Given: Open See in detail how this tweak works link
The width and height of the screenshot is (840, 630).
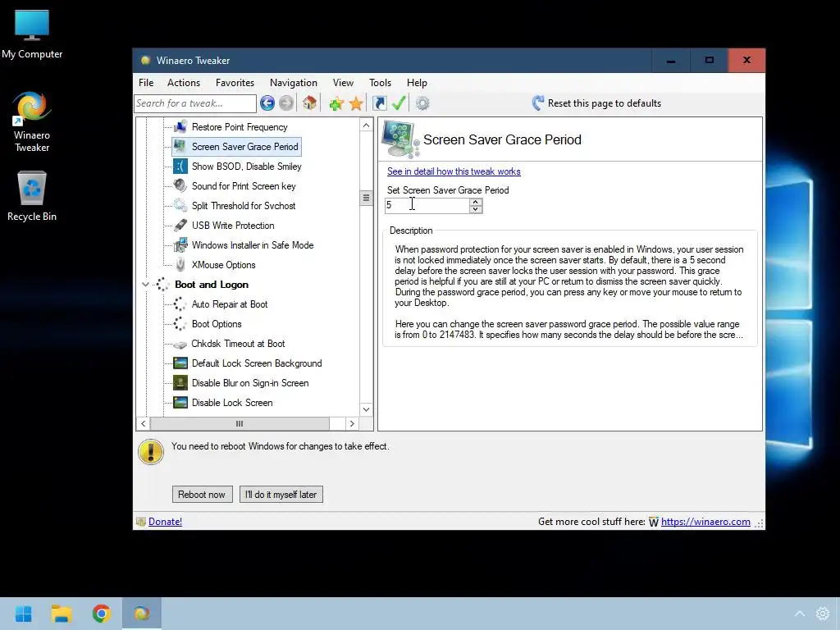Looking at the screenshot, I should tap(454, 171).
